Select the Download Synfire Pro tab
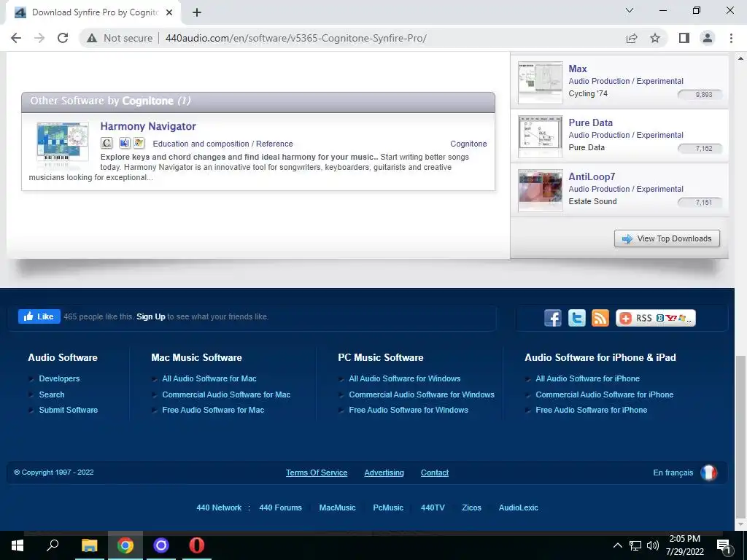The image size is (747, 560). pyautogui.click(x=94, y=12)
